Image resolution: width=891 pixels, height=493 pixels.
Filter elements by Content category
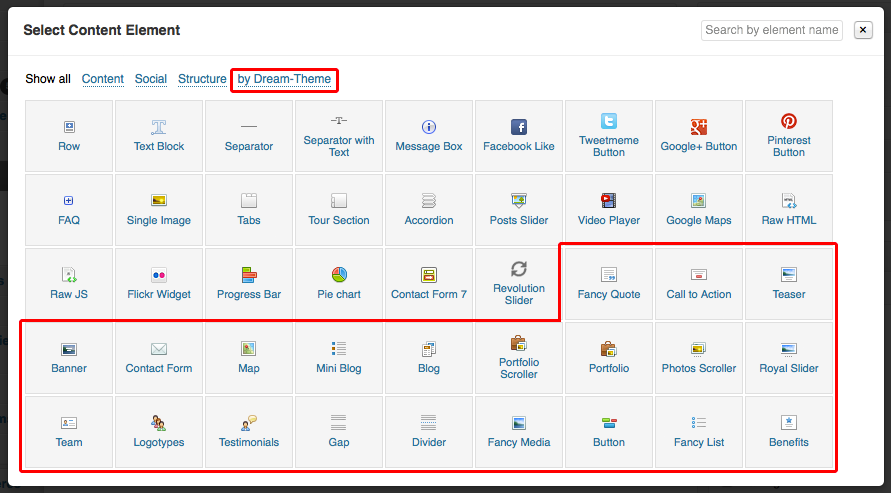click(x=103, y=79)
